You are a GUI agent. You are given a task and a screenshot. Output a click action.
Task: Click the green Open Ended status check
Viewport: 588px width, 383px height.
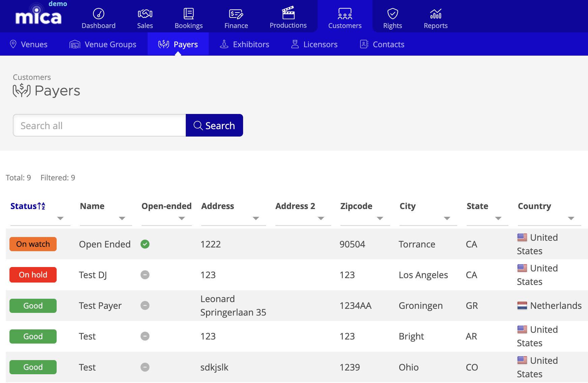pyautogui.click(x=145, y=244)
